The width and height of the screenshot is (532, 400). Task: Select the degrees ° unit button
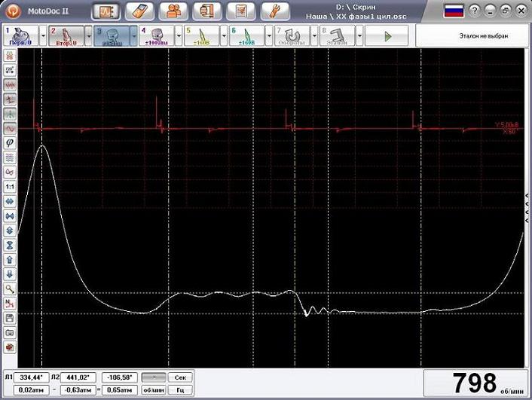154,377
